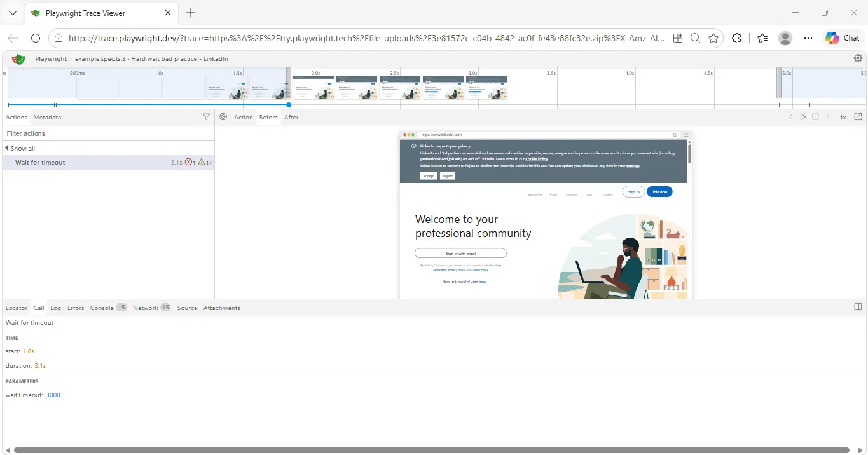Click the timeline thumbnail near 2.0s
The image size is (868, 455).
[x=313, y=88]
